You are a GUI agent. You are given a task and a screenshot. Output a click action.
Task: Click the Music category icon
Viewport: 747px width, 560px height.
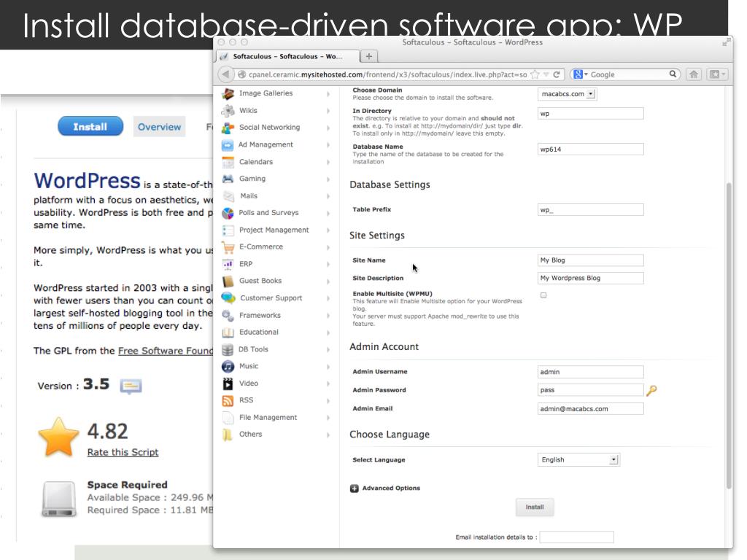228,367
